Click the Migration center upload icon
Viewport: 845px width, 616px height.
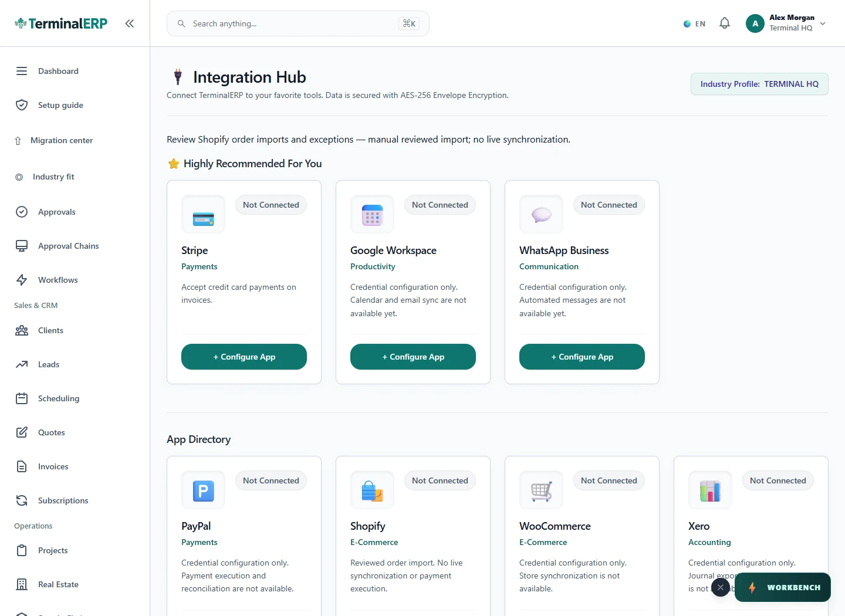click(x=18, y=141)
